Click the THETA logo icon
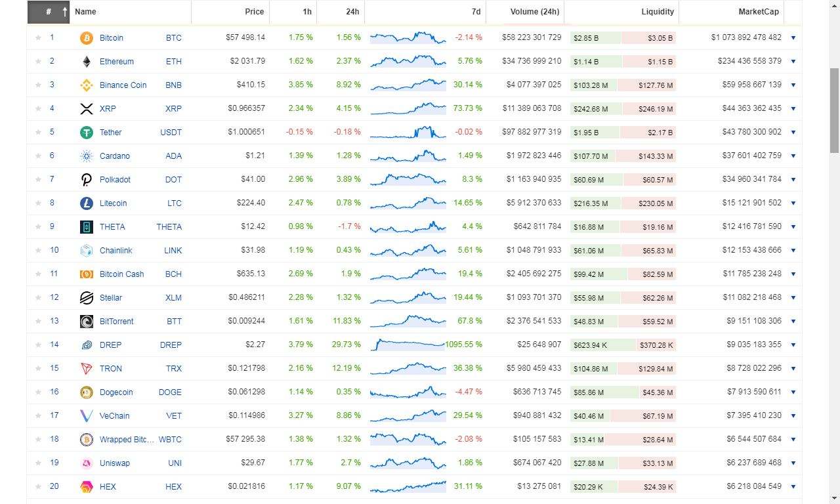This screenshot has width=840, height=504. [87, 227]
